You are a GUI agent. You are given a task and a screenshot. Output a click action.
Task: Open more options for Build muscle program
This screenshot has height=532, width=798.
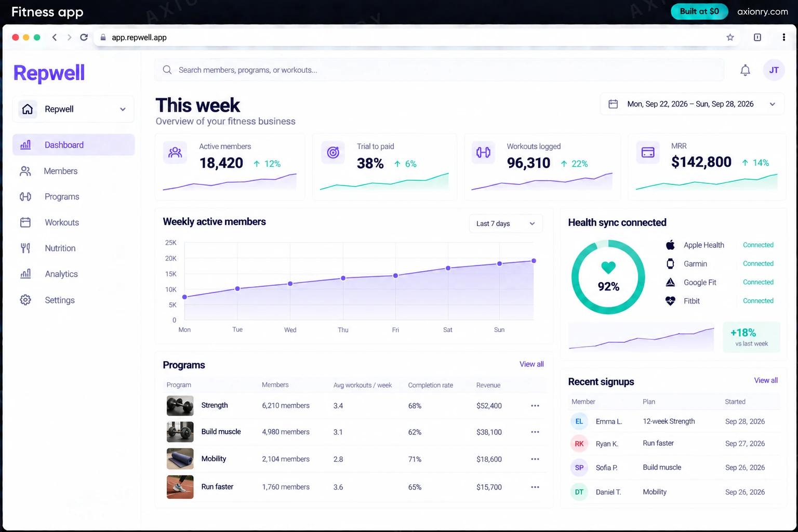coord(535,432)
